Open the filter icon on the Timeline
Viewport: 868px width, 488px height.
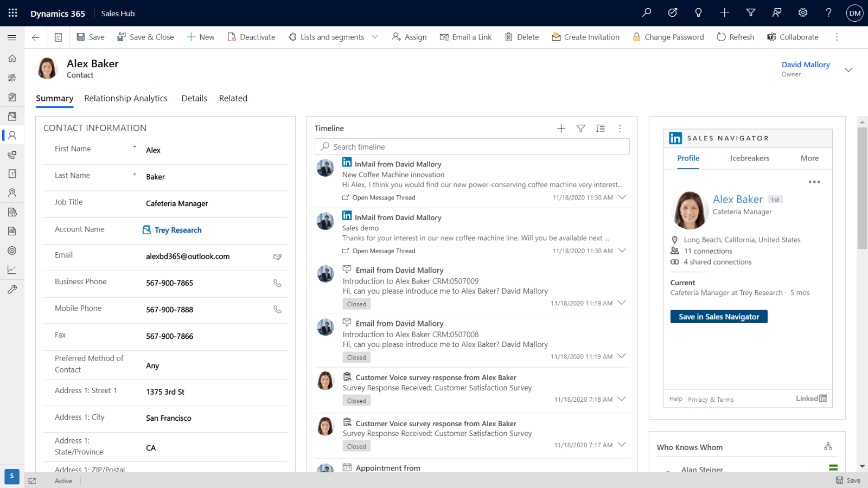click(x=580, y=129)
